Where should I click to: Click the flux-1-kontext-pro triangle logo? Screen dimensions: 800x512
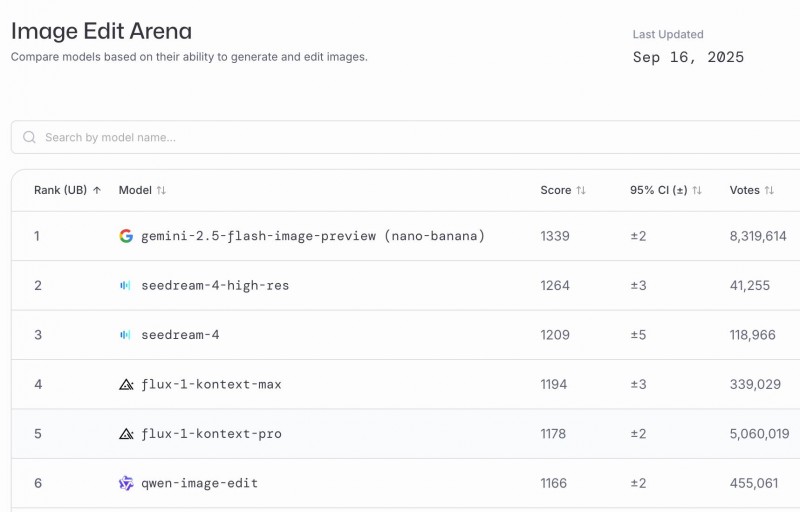(x=126, y=434)
